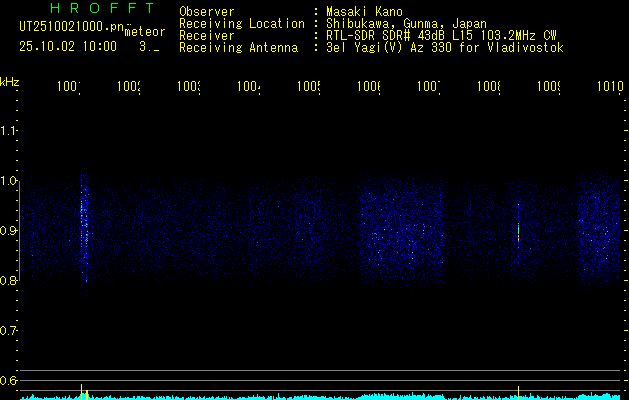This screenshot has width=629, height=400.
Task: Select the file name UT2510021000.pn
Action: (x=71, y=27)
